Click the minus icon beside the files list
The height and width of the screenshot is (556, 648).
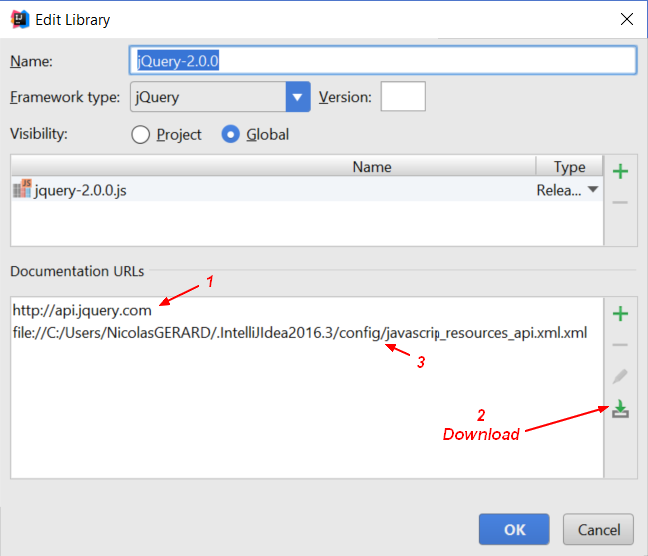620,203
